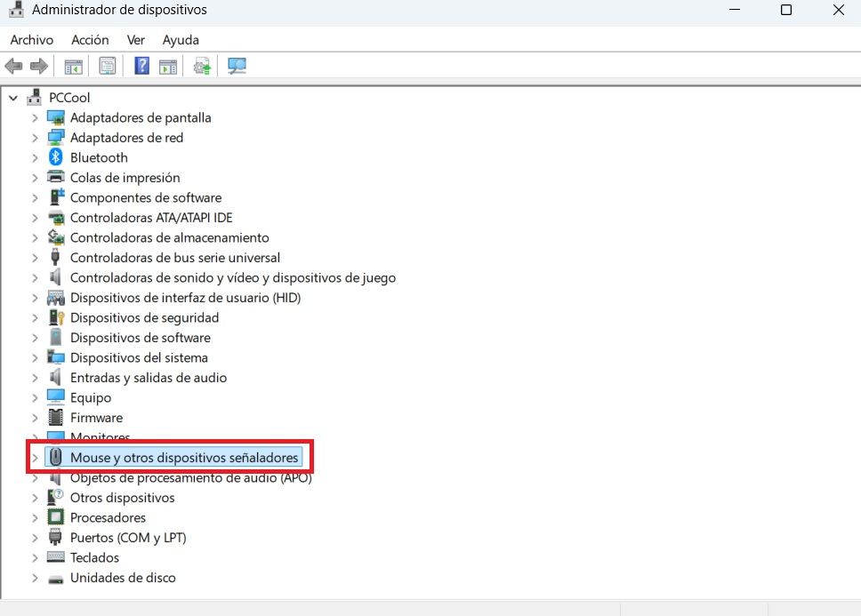Expand the Equipo chevron
This screenshot has height=616, width=861.
tap(35, 397)
